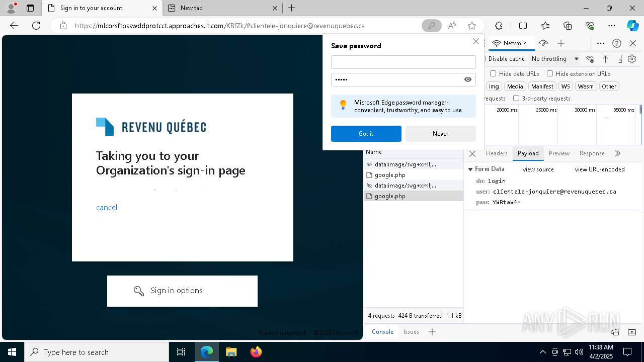Select the first google.php request
The image size is (644, 362).
click(x=413, y=175)
